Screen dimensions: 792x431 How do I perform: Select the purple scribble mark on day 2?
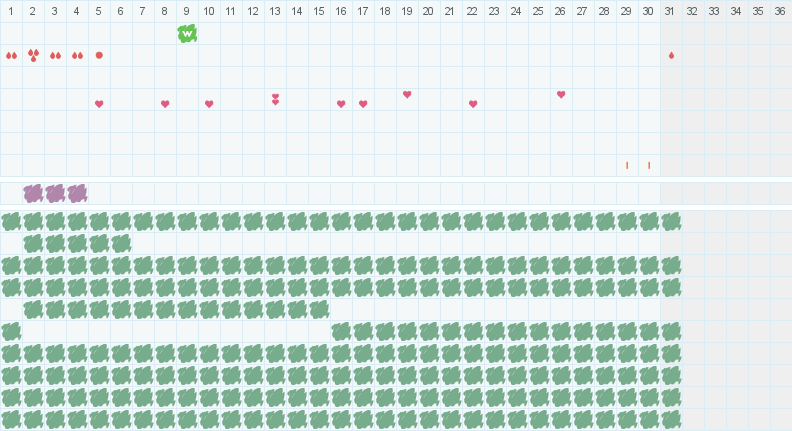pos(33,193)
